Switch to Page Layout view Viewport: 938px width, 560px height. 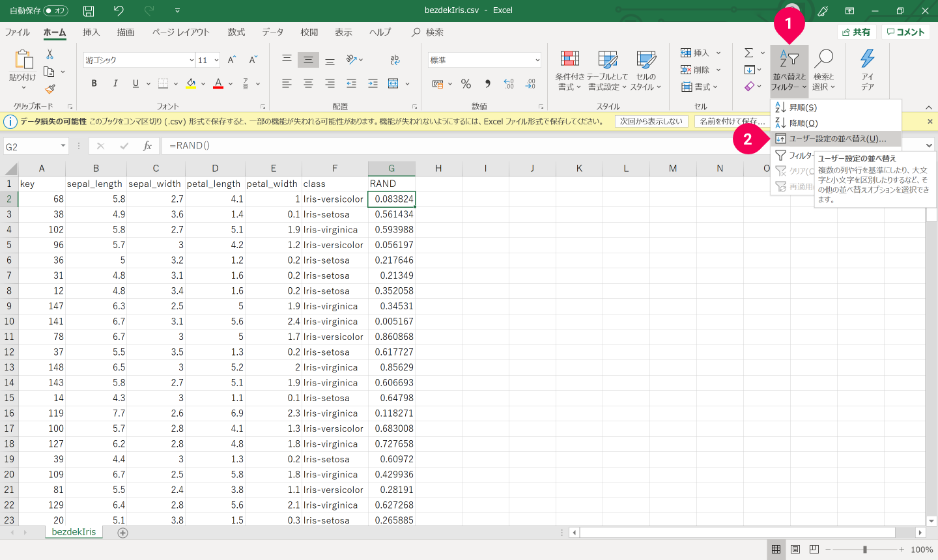coord(795,550)
